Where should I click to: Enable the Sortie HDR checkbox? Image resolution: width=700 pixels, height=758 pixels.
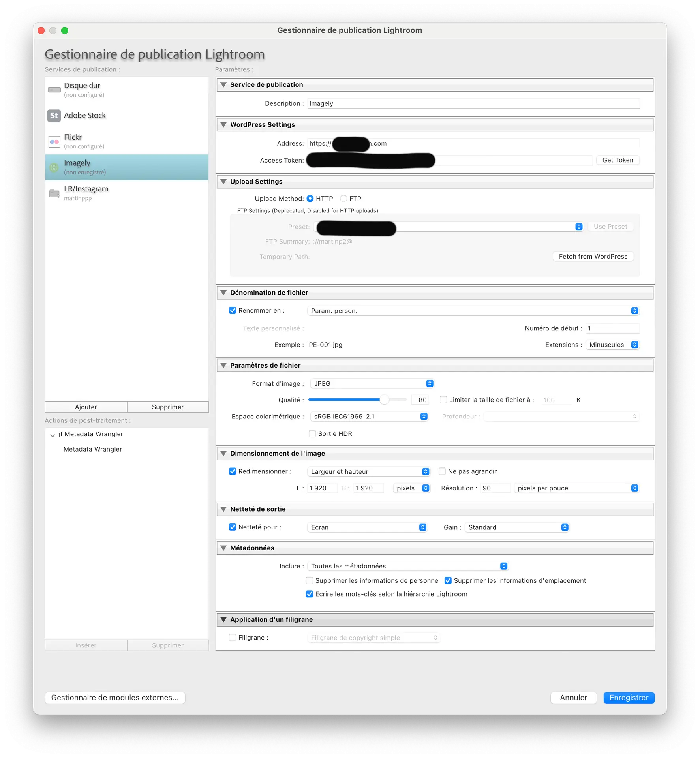(x=312, y=433)
